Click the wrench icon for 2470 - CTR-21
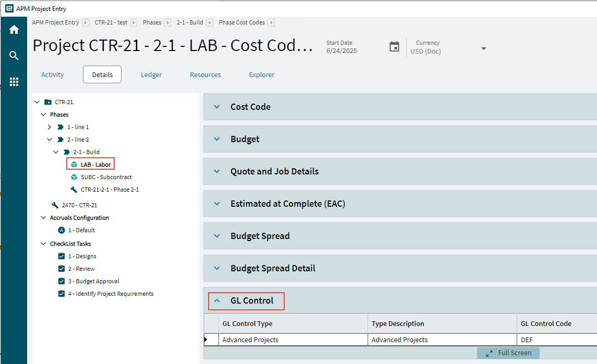 (55, 205)
